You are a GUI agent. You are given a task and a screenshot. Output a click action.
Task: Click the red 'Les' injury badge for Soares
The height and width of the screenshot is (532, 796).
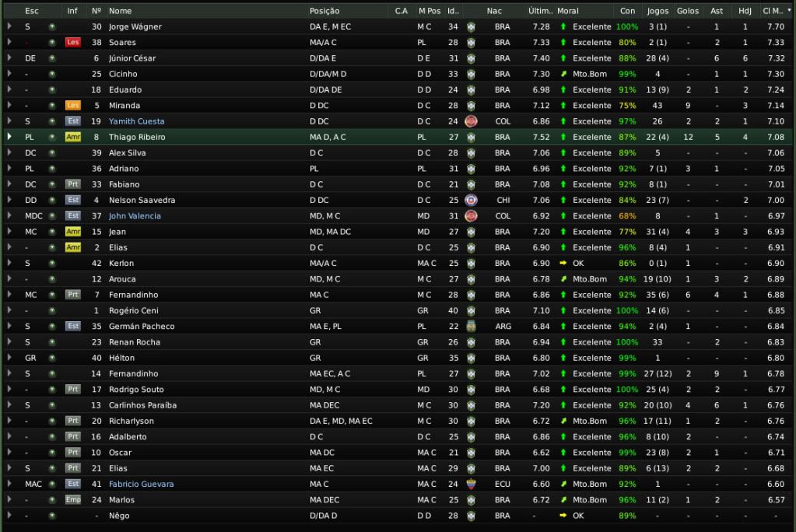[x=72, y=42]
